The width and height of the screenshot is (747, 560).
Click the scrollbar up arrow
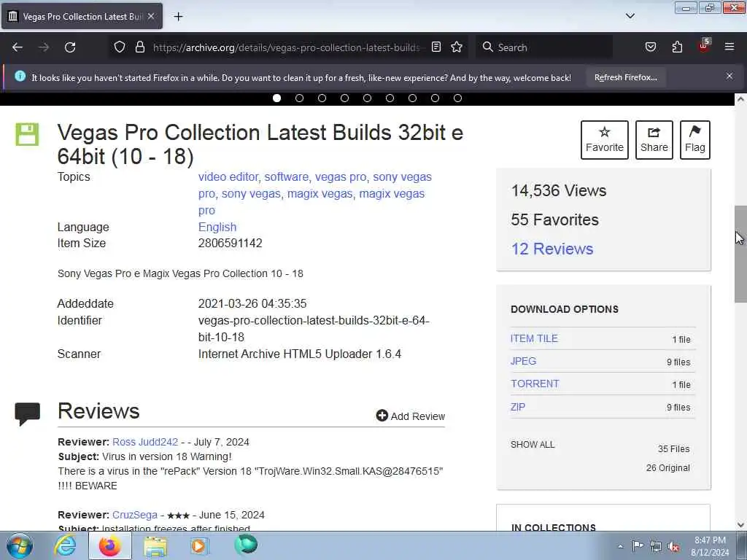pos(740,99)
